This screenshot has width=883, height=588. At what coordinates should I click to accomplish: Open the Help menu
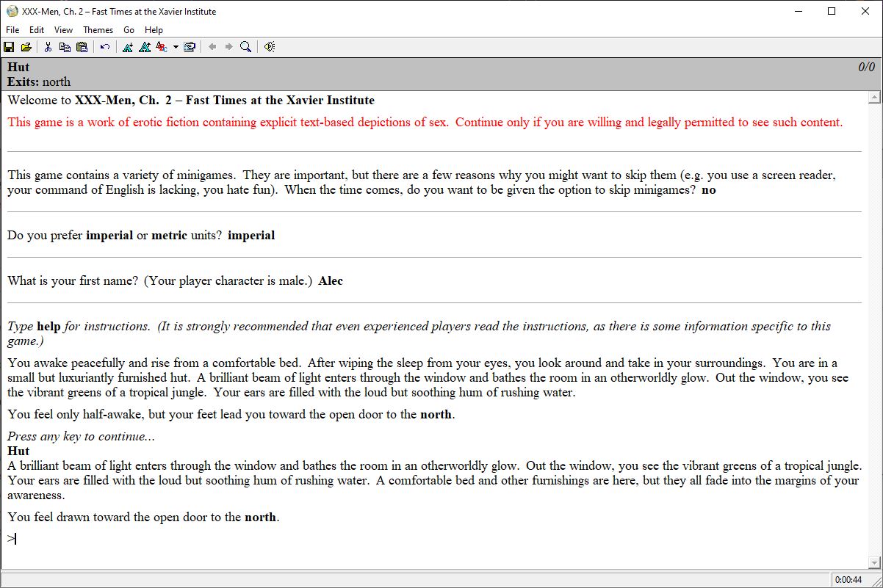[154, 30]
